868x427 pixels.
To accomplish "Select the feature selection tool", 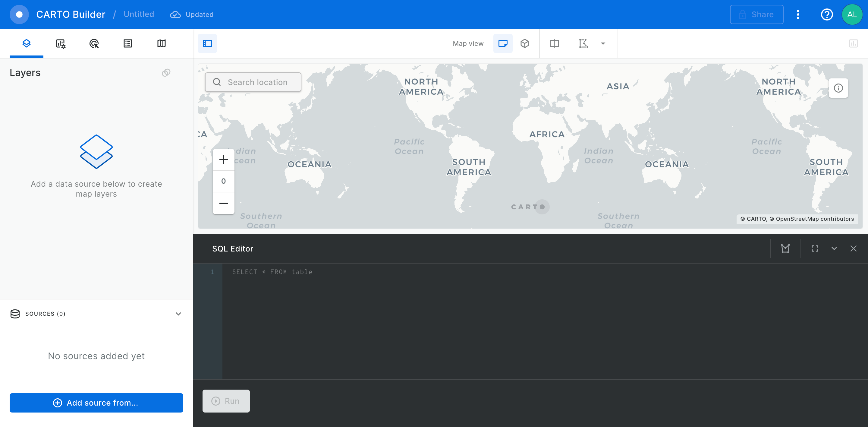I will [583, 43].
